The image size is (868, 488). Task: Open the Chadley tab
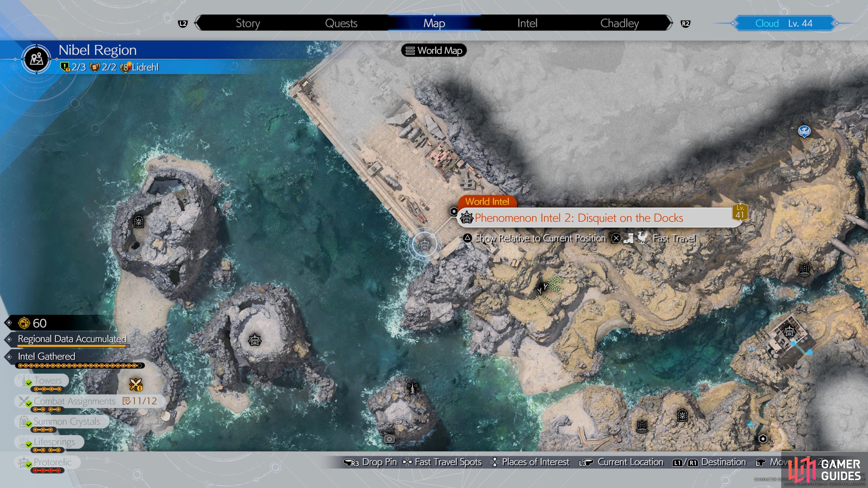[x=619, y=23]
